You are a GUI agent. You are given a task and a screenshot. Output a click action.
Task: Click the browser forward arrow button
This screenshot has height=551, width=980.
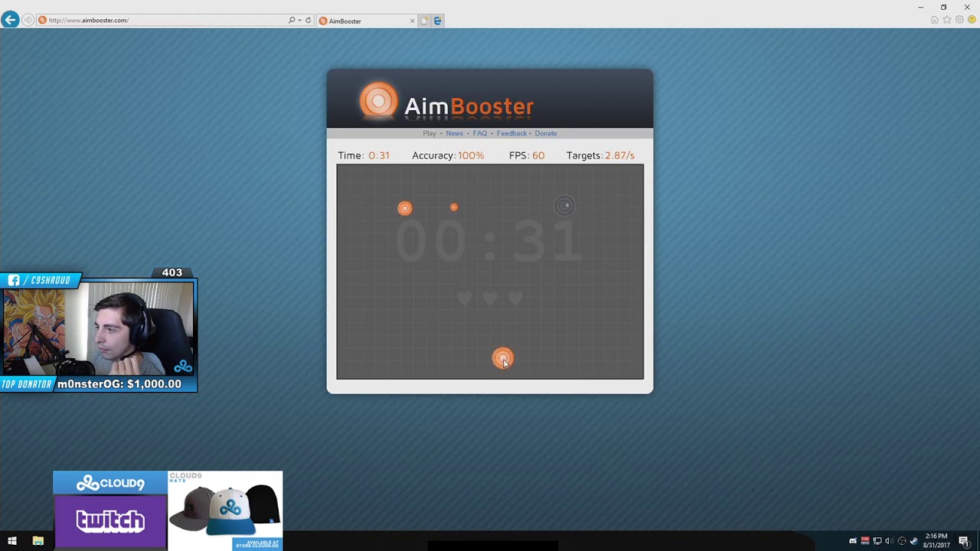(28, 20)
